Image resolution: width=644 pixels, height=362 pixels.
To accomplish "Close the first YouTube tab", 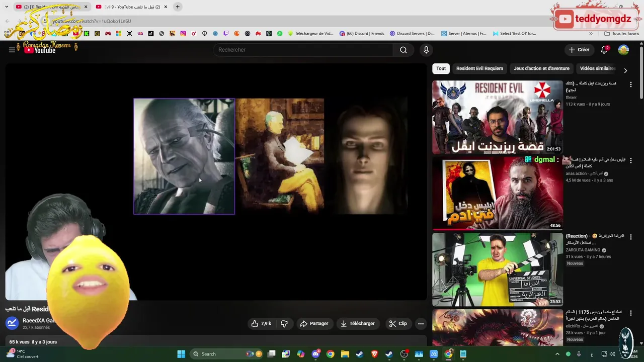I will click(86, 7).
